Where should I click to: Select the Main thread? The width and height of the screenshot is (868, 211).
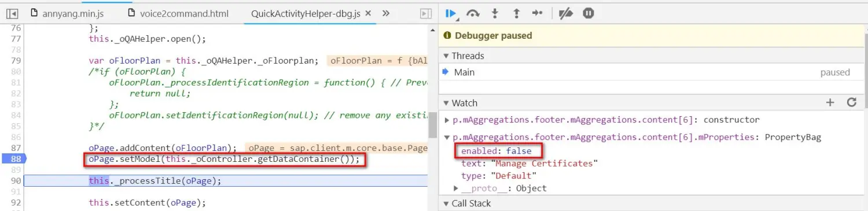pos(653,72)
